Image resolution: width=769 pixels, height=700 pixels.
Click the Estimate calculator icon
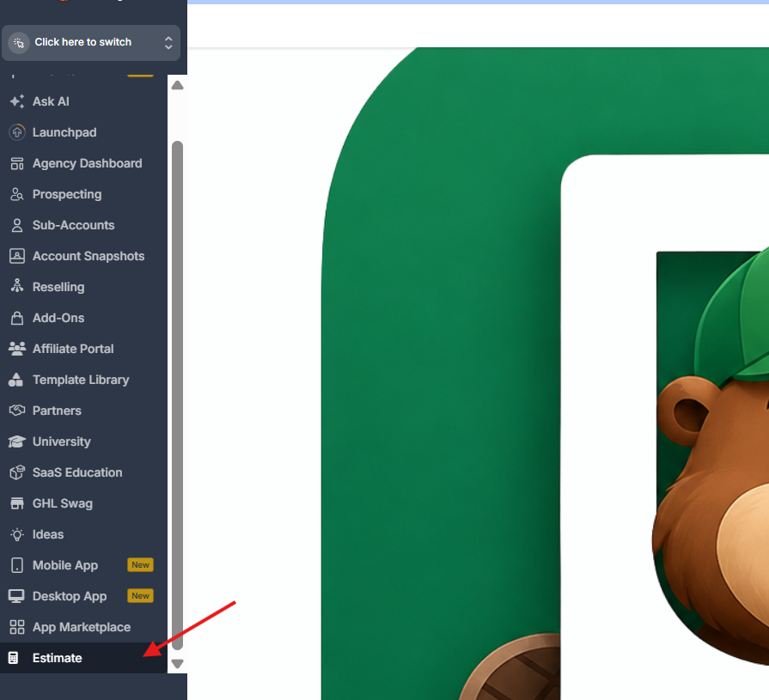tap(13, 658)
